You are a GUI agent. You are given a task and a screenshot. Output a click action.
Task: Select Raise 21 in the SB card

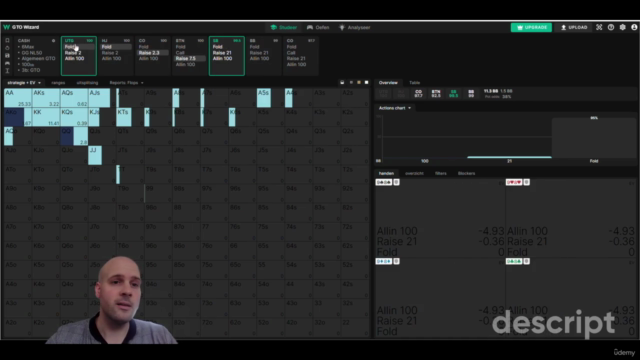coord(222,53)
